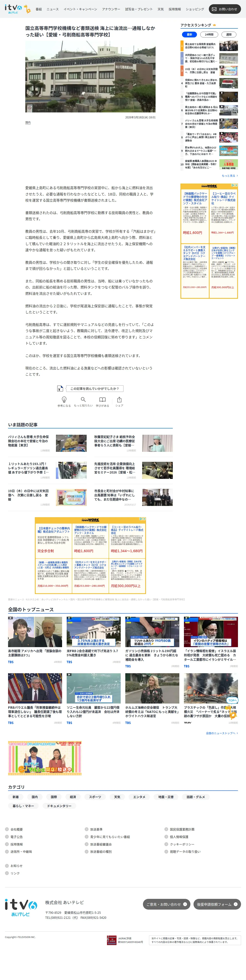246x980 pixels.
Task: Open the 番組 menu item
Action: pos(39,9)
